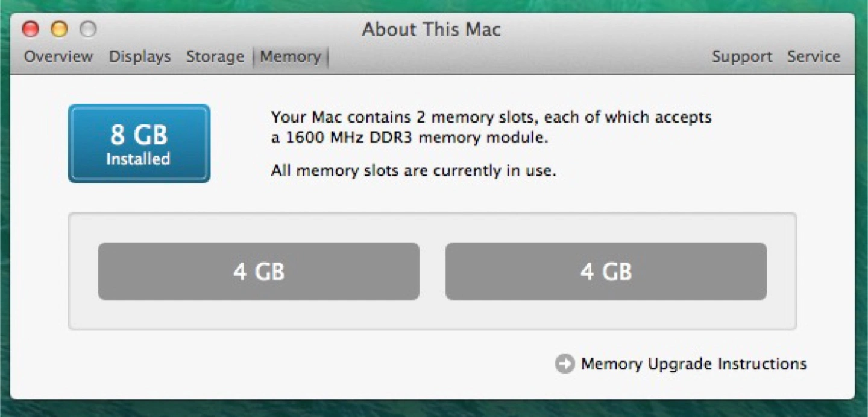Click the gap between the two memory slots
The image size is (868, 417).
432,272
